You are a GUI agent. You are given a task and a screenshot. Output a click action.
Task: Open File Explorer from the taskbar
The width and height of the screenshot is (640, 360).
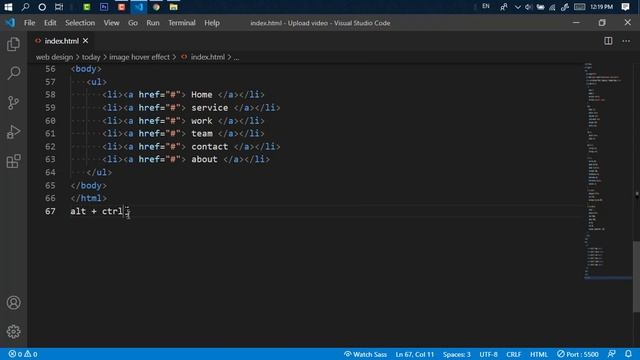pyautogui.click(x=173, y=7)
